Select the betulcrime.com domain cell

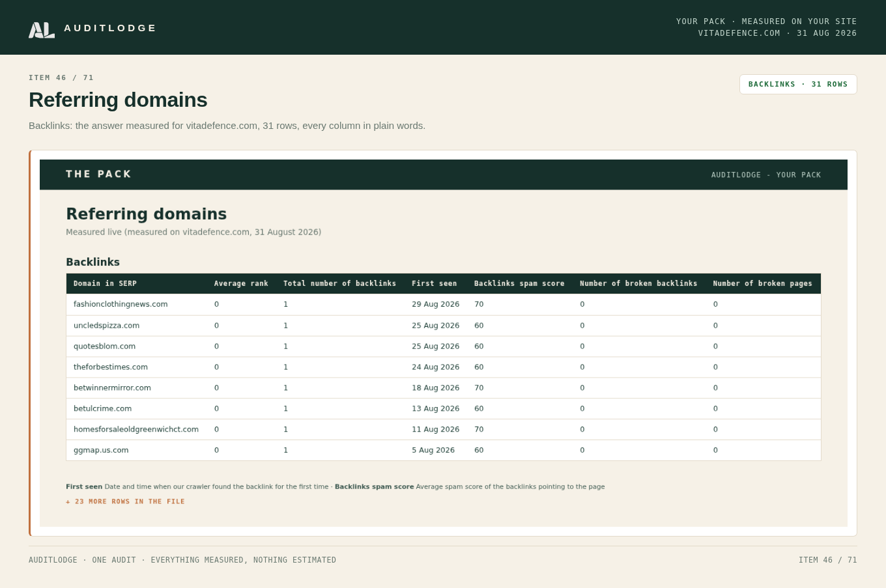(102, 408)
